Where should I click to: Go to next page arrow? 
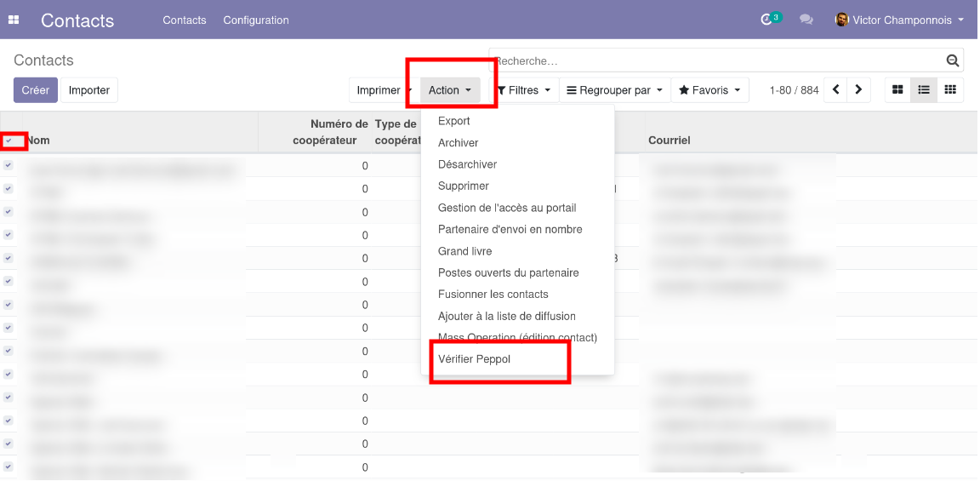[x=858, y=90]
